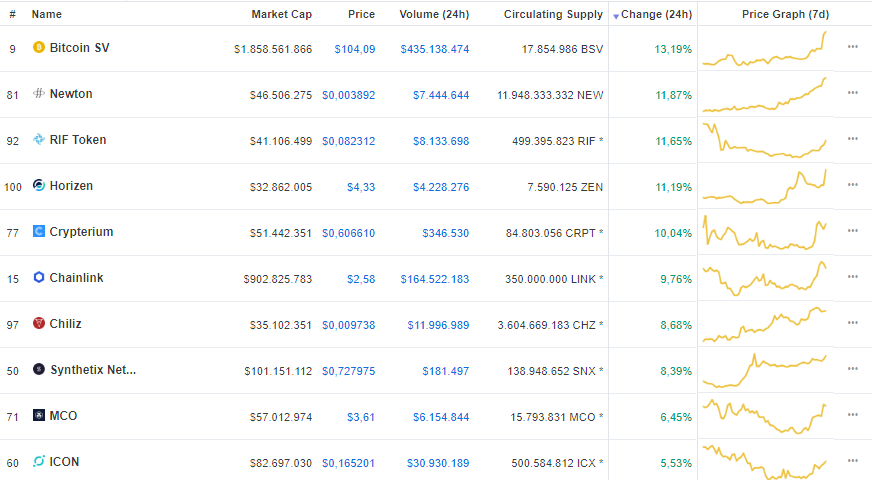Sort table by Price column
This screenshot has width=873, height=480.
click(x=361, y=14)
